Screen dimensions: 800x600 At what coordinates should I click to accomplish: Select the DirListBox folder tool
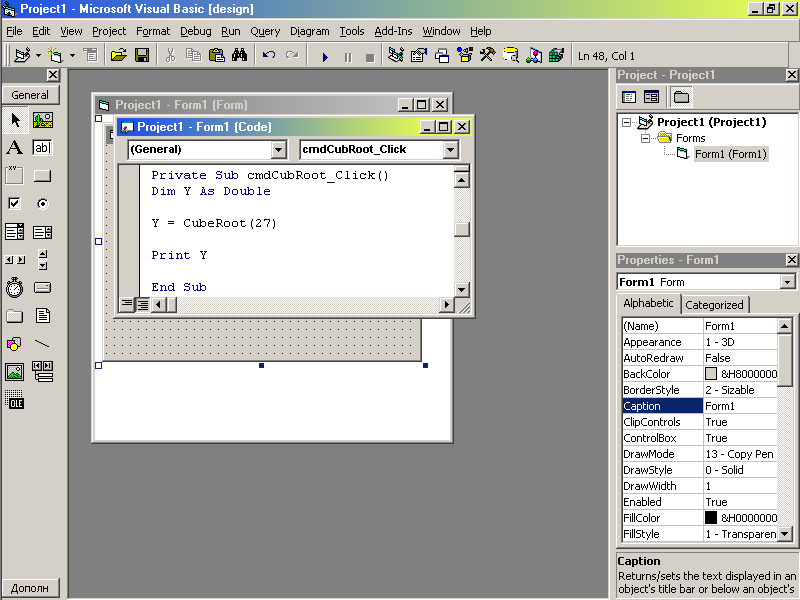tap(15, 316)
